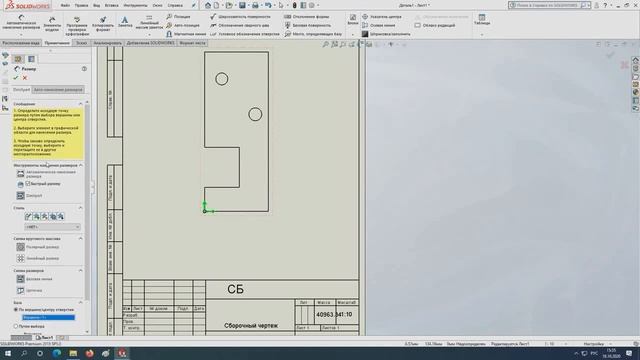This screenshot has height=360, width=640.
Task: Click the Save icon in the quick toolbar
Action: point(242,5)
